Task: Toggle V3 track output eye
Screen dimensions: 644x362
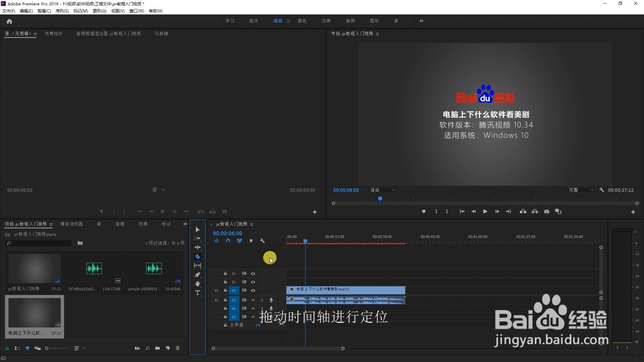Action: [253, 274]
